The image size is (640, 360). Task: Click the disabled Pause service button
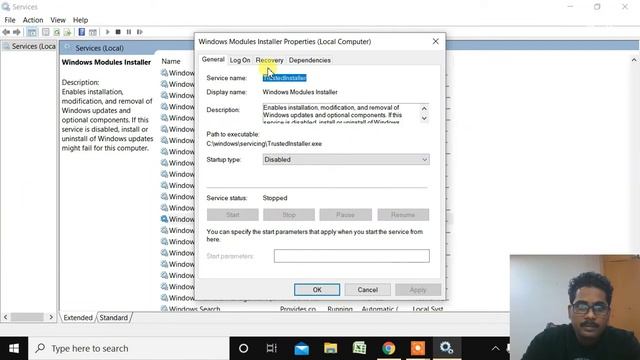tap(345, 215)
